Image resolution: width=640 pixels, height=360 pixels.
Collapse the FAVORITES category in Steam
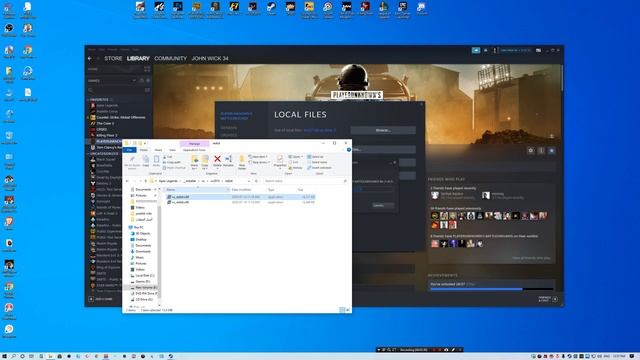98,100
